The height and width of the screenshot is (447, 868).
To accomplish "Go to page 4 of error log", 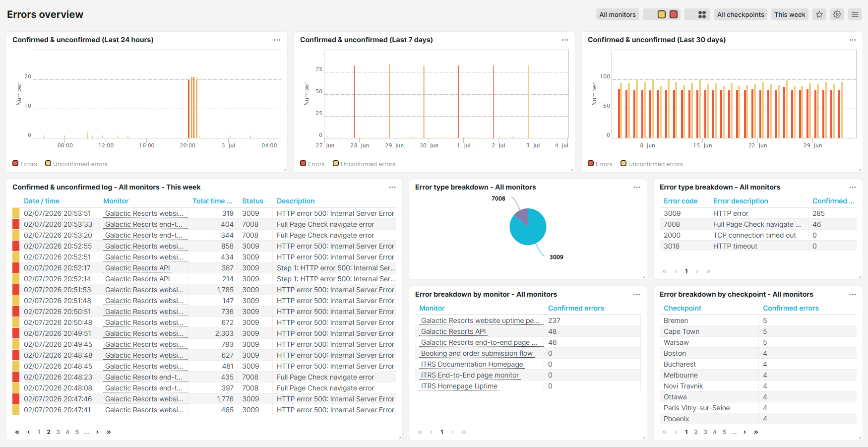I will [67, 432].
